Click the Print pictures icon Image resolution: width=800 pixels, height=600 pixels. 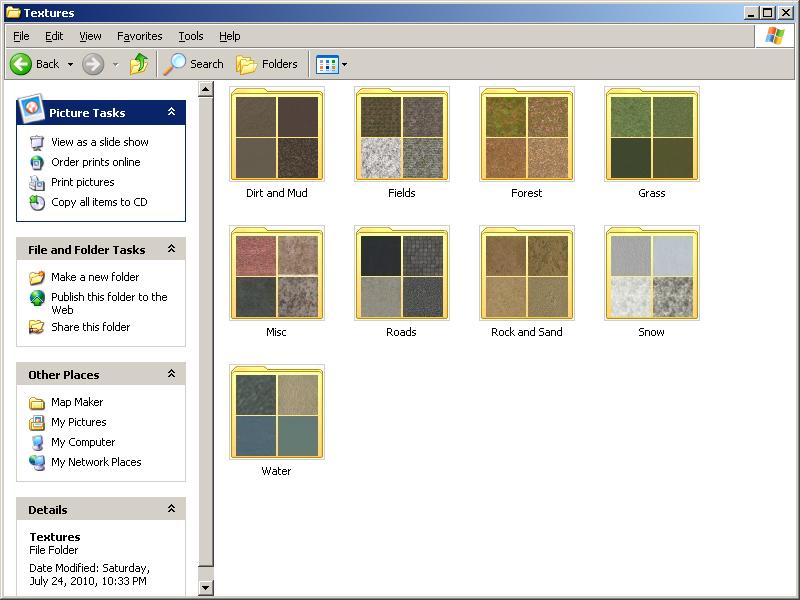click(x=37, y=182)
